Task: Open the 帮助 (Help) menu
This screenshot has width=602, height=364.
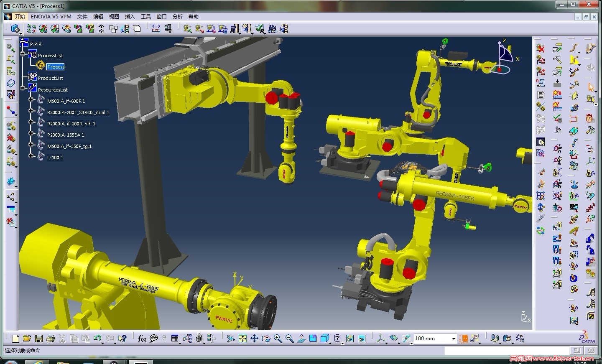Action: [194, 17]
